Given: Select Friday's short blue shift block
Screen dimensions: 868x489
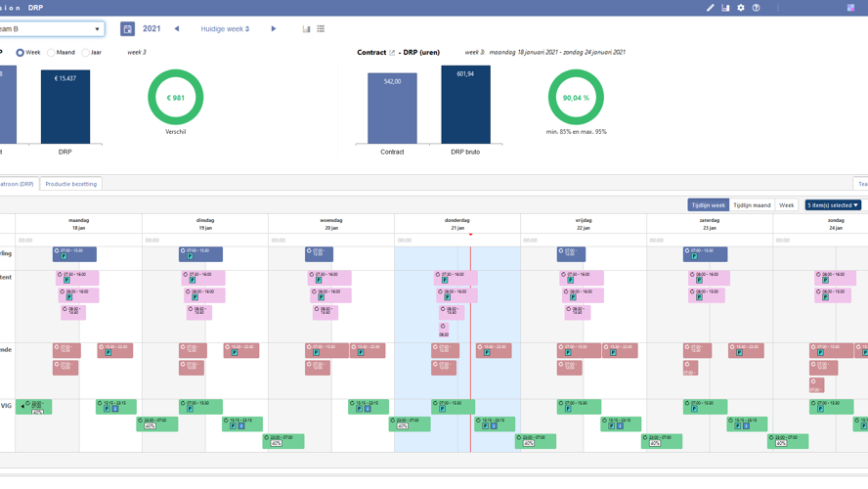Looking at the screenshot, I should click(571, 254).
